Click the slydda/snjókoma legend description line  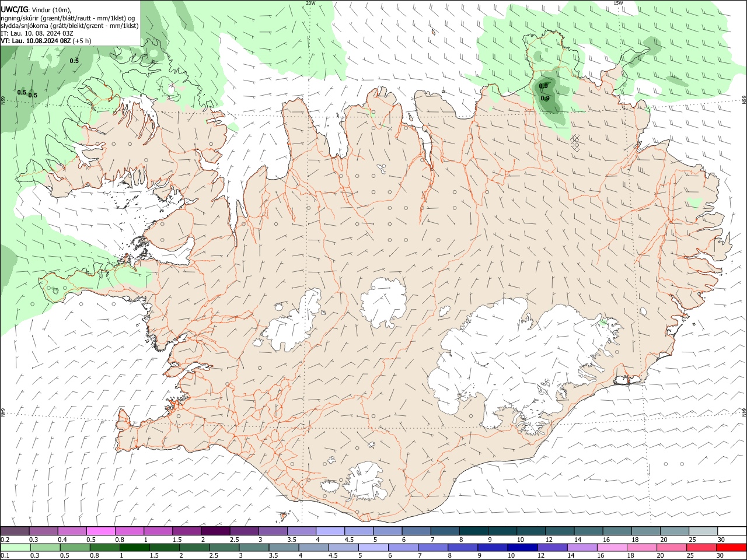69,26
